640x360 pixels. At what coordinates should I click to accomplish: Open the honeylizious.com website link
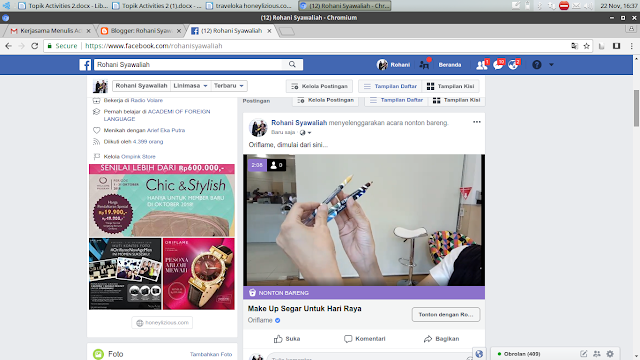coord(162,323)
